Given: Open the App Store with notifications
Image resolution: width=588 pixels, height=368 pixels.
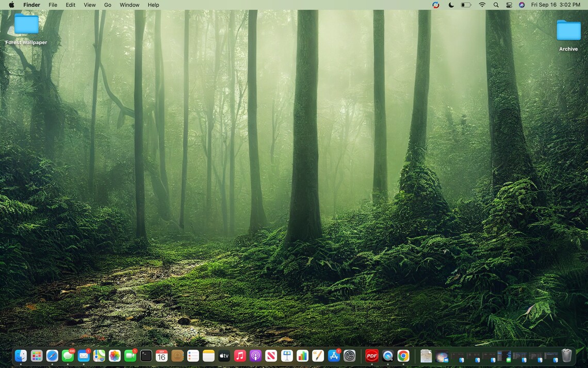Looking at the screenshot, I should pyautogui.click(x=334, y=355).
